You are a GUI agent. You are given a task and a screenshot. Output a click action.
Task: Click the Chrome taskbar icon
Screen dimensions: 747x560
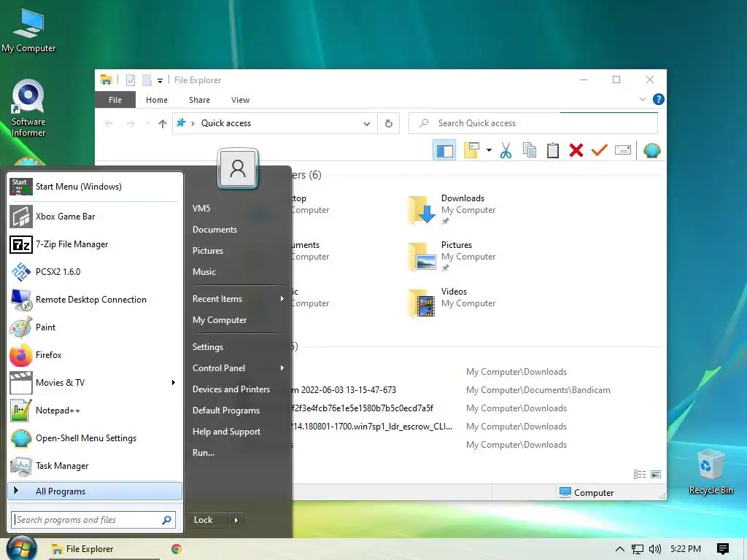(x=177, y=549)
